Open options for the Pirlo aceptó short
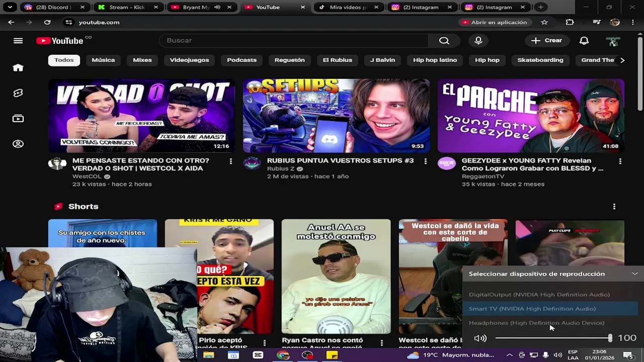The height and width of the screenshot is (362, 644). point(264,342)
